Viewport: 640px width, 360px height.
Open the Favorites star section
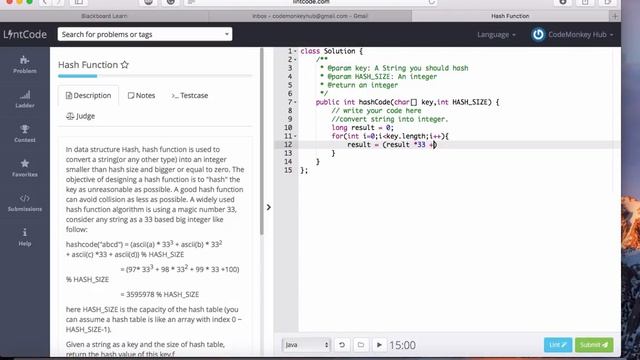click(24, 168)
